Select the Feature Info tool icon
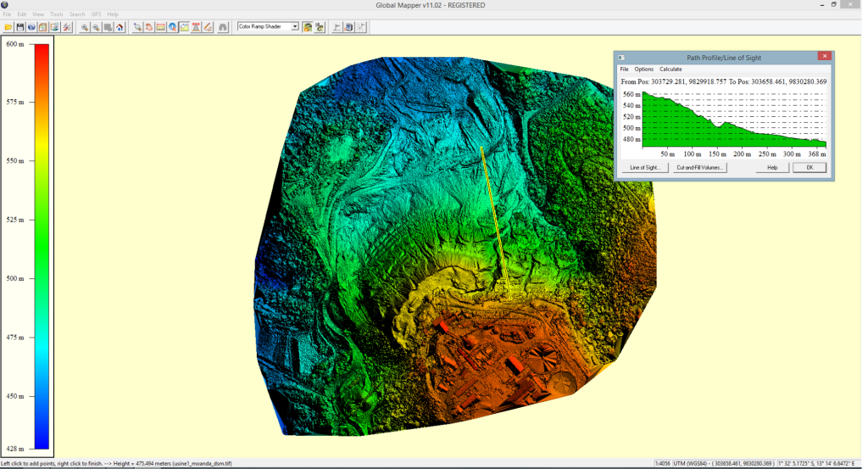Screen dimensions: 868x469 click(x=172, y=27)
